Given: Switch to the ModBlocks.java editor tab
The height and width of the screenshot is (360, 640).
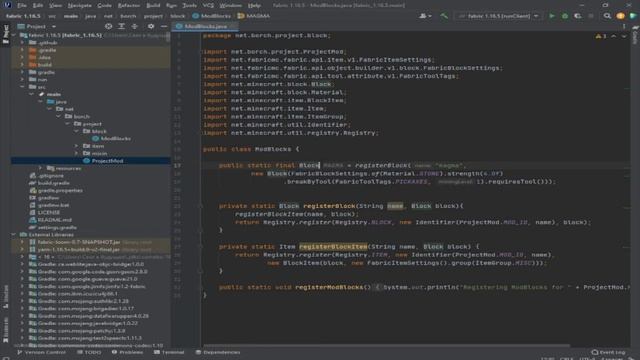Looking at the screenshot, I should [x=205, y=26].
